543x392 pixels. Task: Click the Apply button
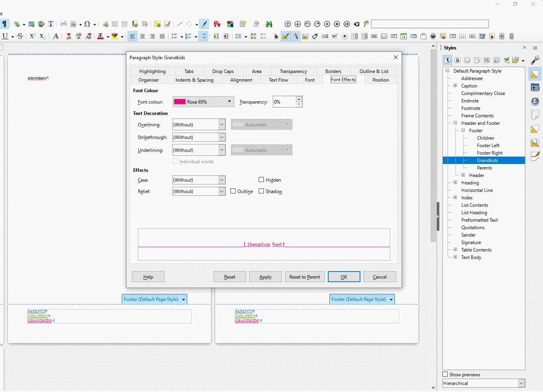click(x=265, y=277)
